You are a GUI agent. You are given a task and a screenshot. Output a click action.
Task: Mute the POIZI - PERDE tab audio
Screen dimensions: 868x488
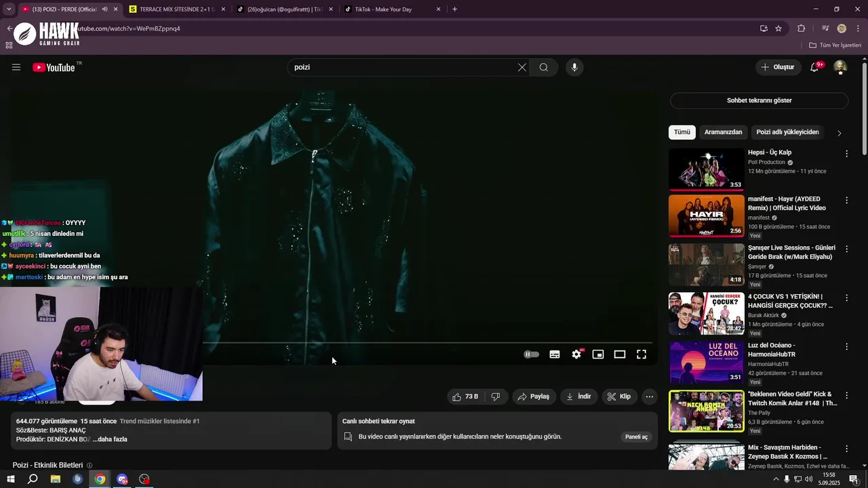coord(104,9)
